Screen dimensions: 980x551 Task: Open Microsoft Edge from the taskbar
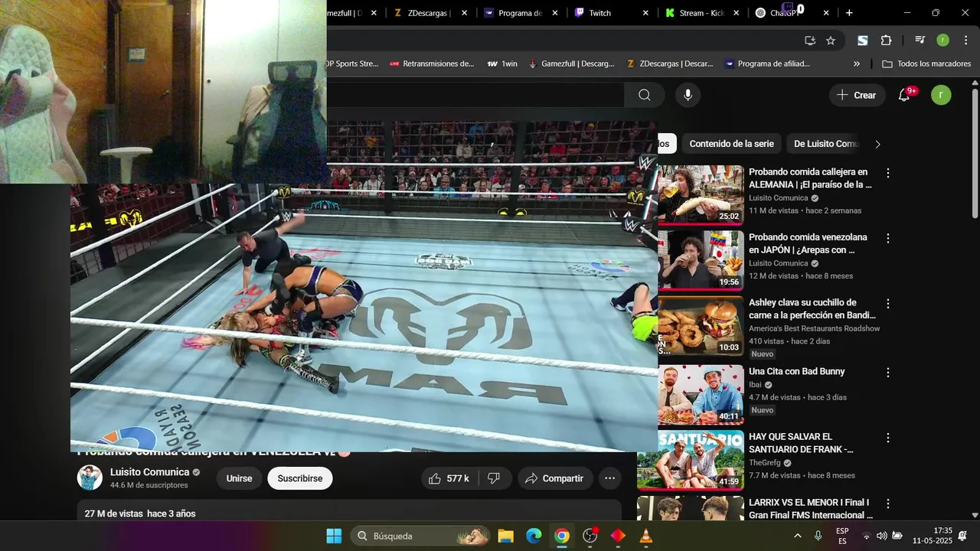(x=534, y=536)
